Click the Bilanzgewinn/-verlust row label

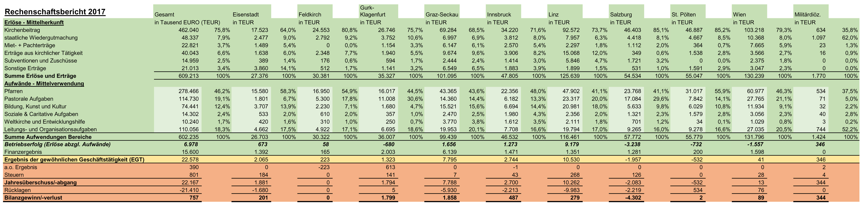pos(33,198)
